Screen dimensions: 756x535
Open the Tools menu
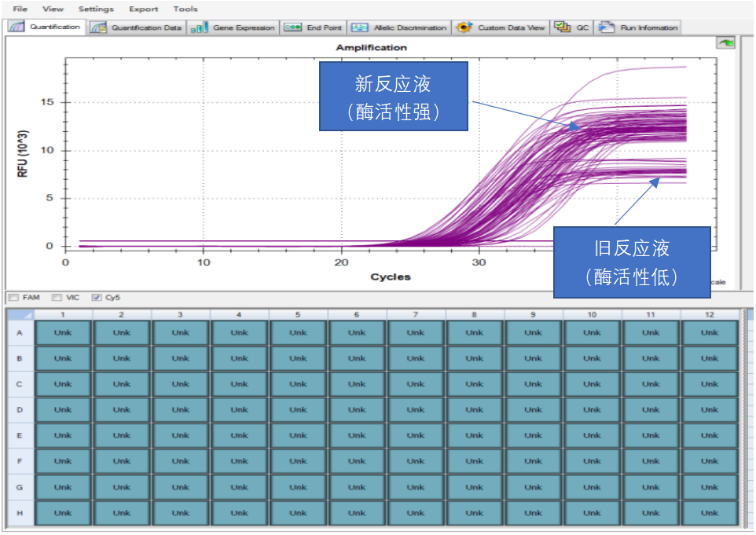pyautogui.click(x=185, y=9)
